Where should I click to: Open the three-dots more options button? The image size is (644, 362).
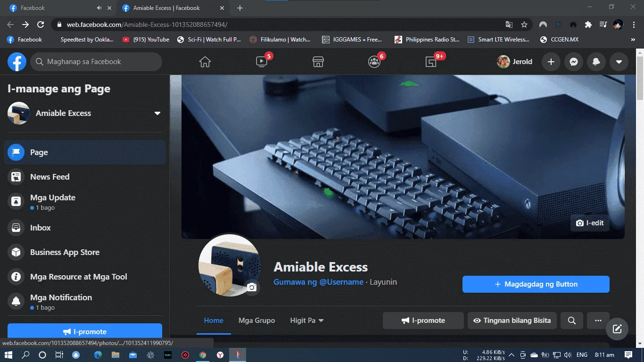tap(598, 321)
